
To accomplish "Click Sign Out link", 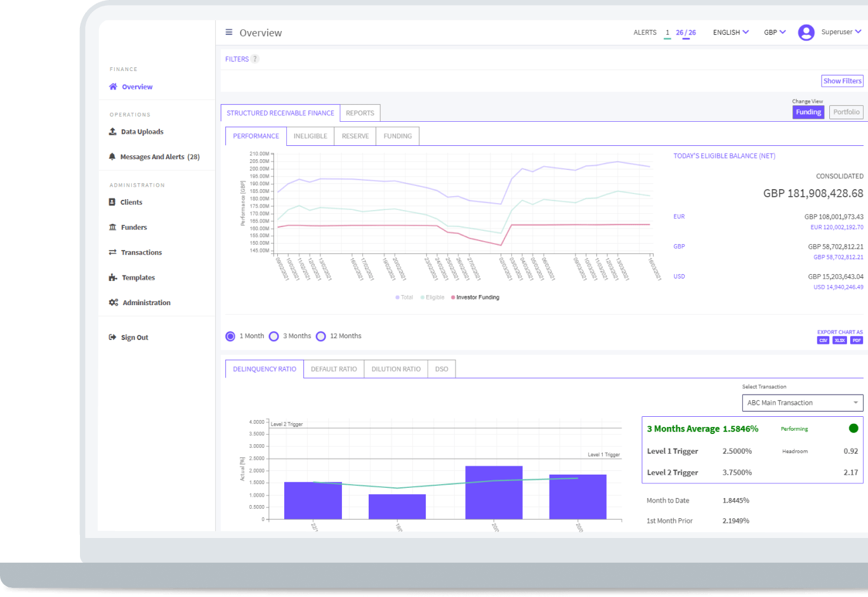I will pyautogui.click(x=135, y=338).
